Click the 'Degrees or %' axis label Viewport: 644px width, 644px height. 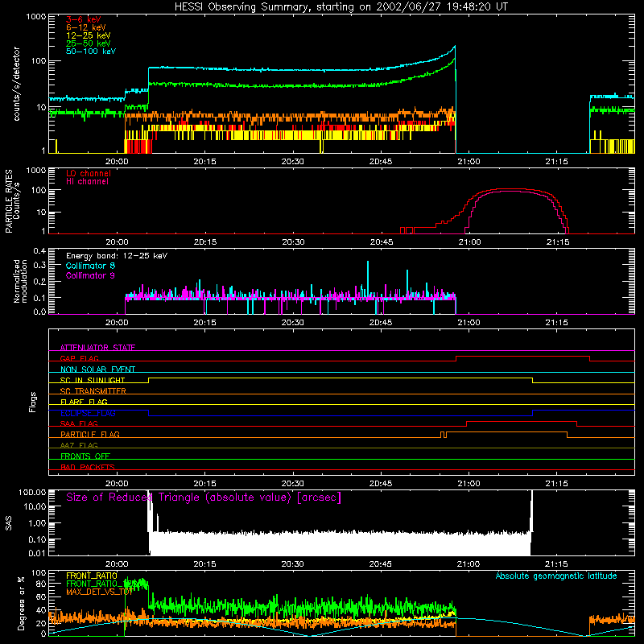[x=21, y=604]
